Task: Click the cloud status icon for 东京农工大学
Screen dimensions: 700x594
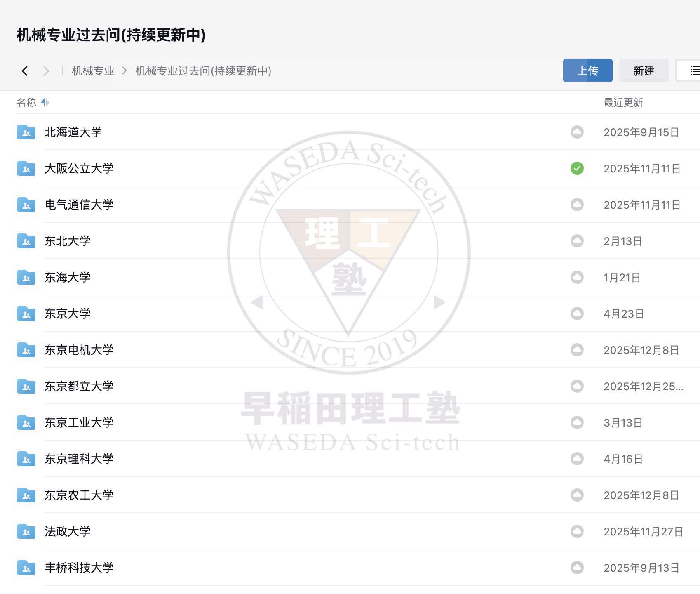Action: 577,495
